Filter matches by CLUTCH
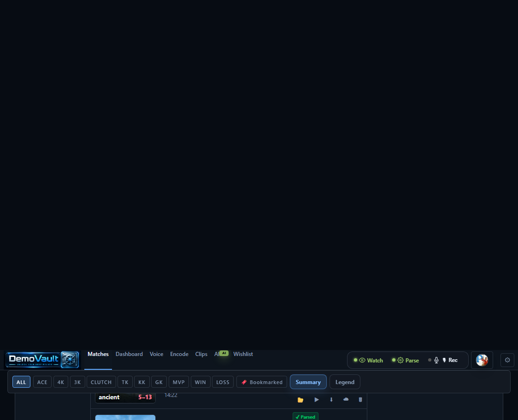The height and width of the screenshot is (420, 518). click(101, 382)
